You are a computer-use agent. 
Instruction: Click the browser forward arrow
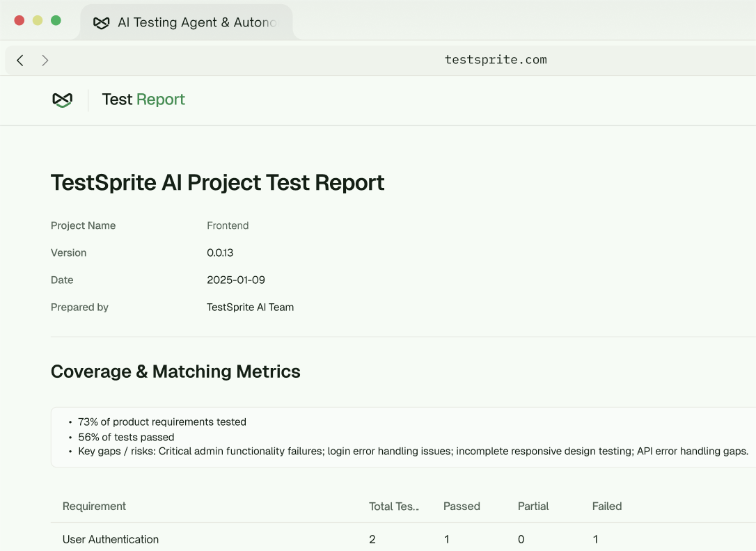coord(45,61)
